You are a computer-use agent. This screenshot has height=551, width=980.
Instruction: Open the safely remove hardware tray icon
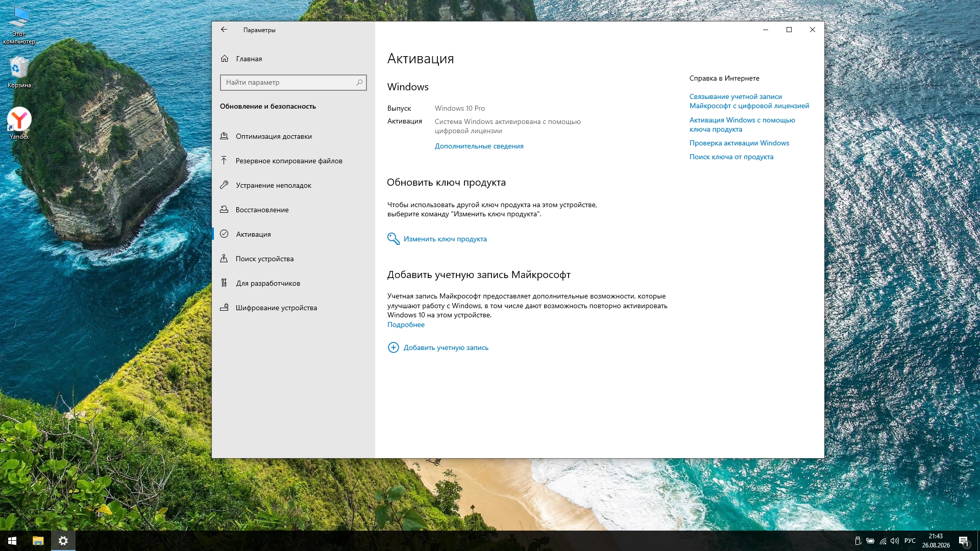[x=858, y=541]
